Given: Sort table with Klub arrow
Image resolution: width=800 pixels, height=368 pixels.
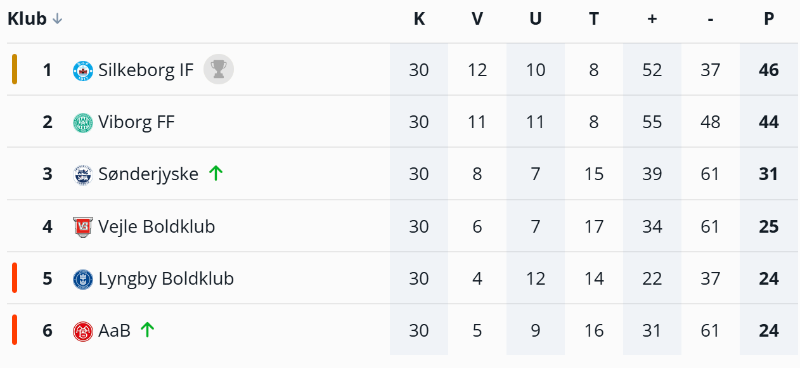Looking at the screenshot, I should click(x=58, y=19).
